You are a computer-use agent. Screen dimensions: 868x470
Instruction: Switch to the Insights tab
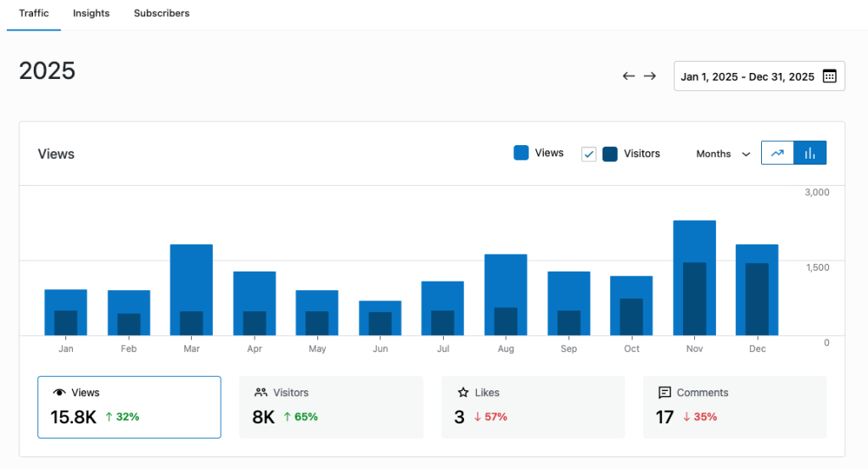point(91,14)
